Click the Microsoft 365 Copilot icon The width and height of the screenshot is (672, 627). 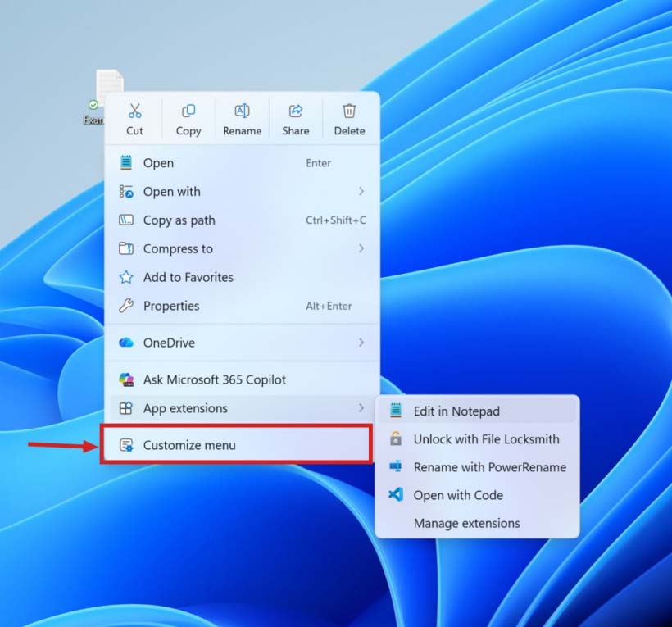click(126, 379)
